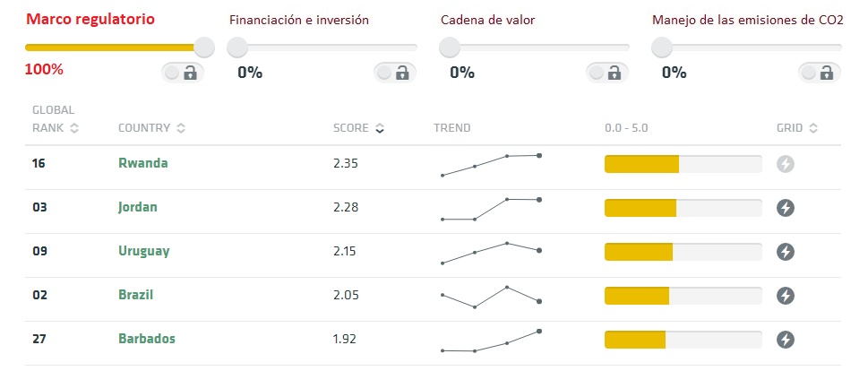The width and height of the screenshot is (868, 371).
Task: Click Jordan's trend sparkline chart
Action: 491,209
